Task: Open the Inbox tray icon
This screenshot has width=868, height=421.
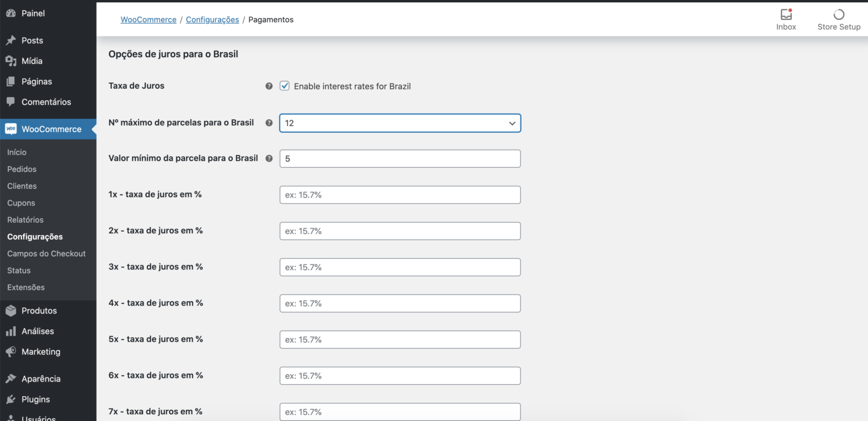Action: coord(786,15)
